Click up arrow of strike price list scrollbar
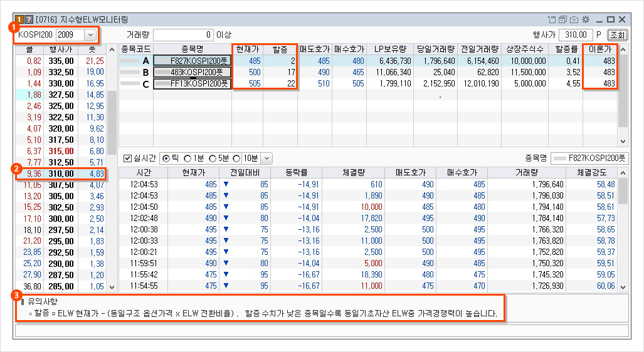The width and height of the screenshot is (644, 352). 112,49
